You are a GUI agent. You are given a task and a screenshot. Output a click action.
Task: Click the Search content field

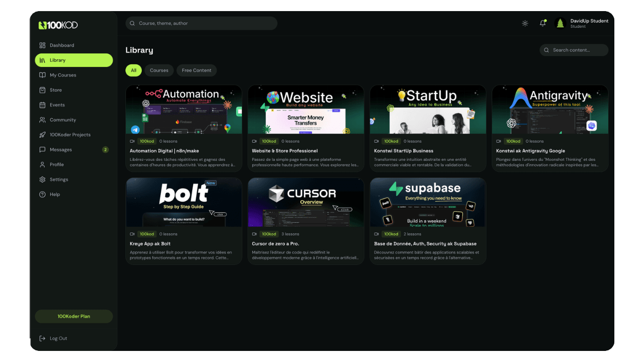(574, 50)
